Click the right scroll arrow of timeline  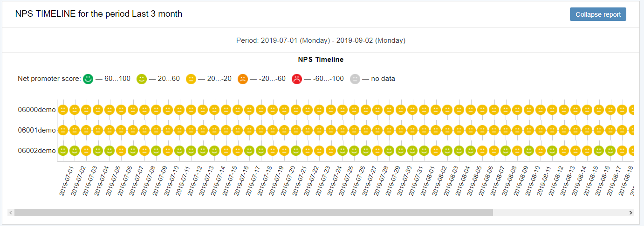coord(631,213)
